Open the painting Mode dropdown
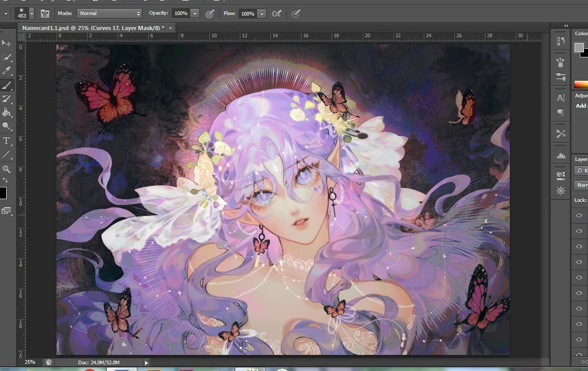The height and width of the screenshot is (371, 588). 109,13
